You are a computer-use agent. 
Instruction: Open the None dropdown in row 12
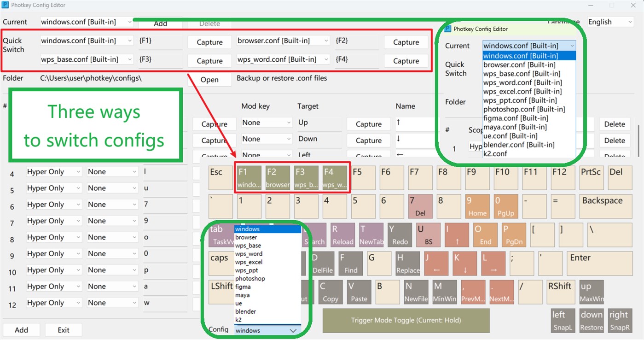(x=112, y=303)
